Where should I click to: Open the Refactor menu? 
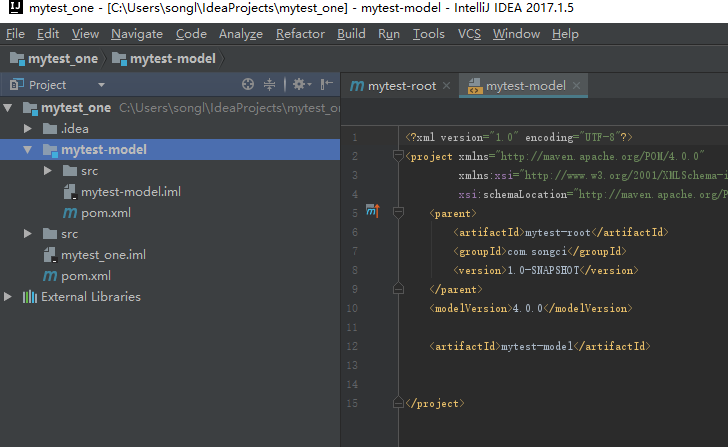tap(300, 34)
